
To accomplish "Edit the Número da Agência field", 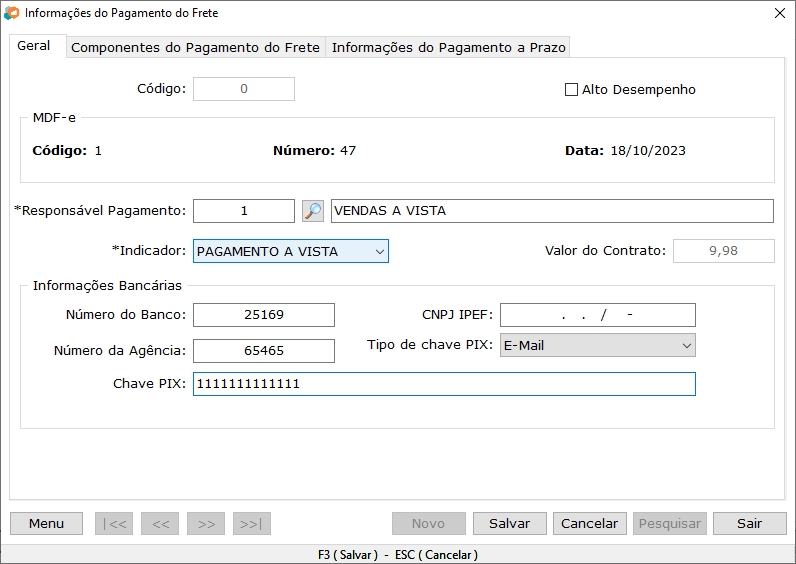I will tap(264, 351).
